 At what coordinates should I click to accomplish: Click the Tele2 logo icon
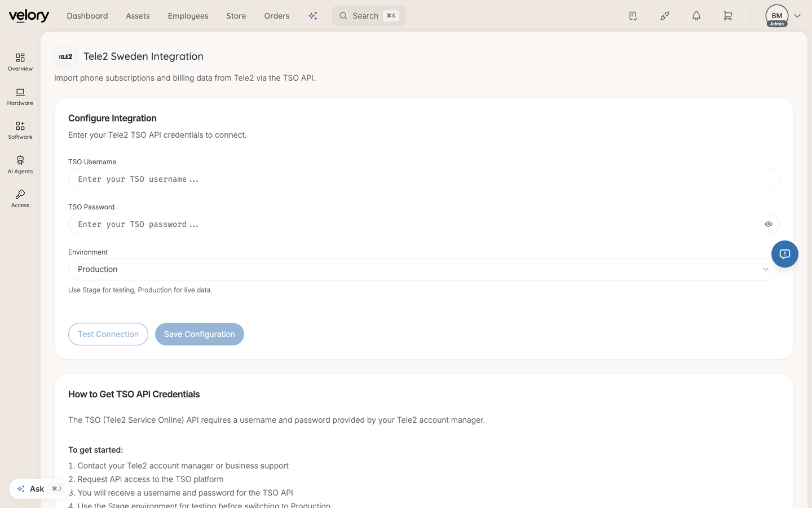[x=65, y=56]
